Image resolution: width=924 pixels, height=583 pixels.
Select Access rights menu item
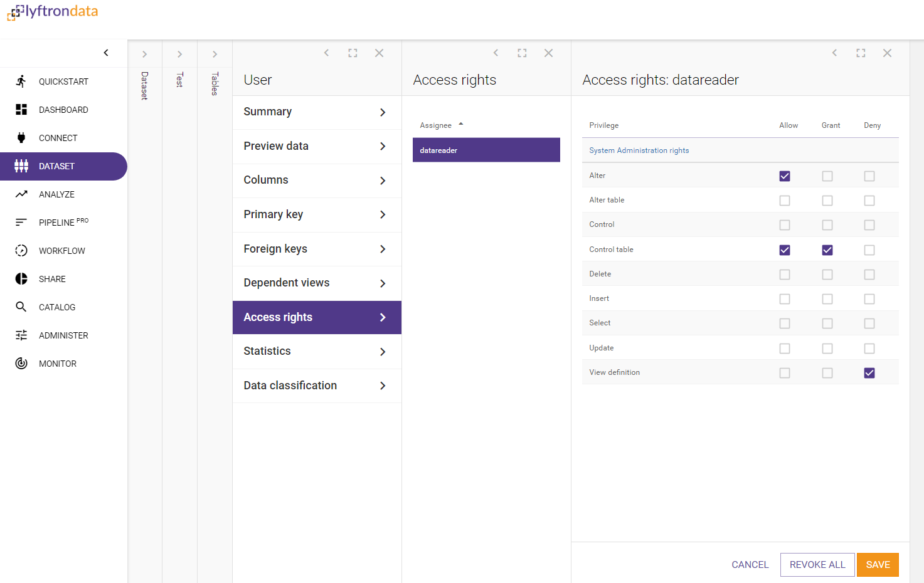pyautogui.click(x=317, y=317)
